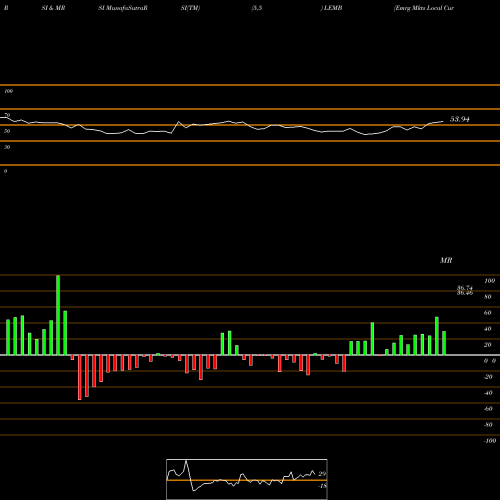The width and height of the screenshot is (500, 500).
Task: Click the (5,5 parameter text in header
Action: [x=257, y=8]
